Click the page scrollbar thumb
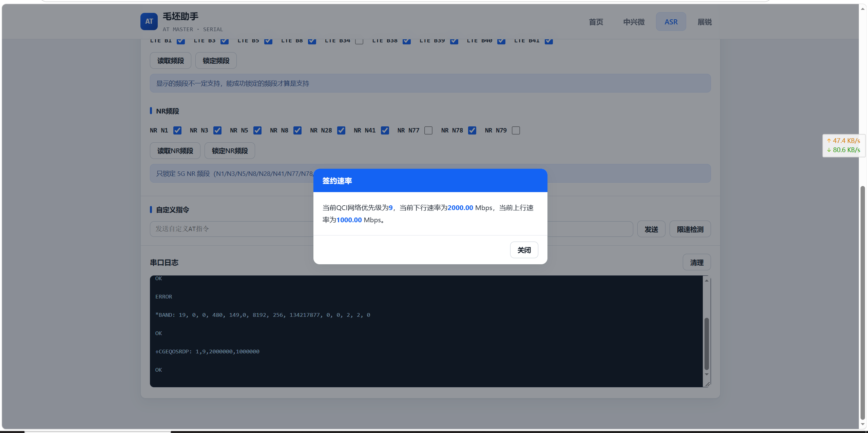The height and width of the screenshot is (433, 868). 863,303
